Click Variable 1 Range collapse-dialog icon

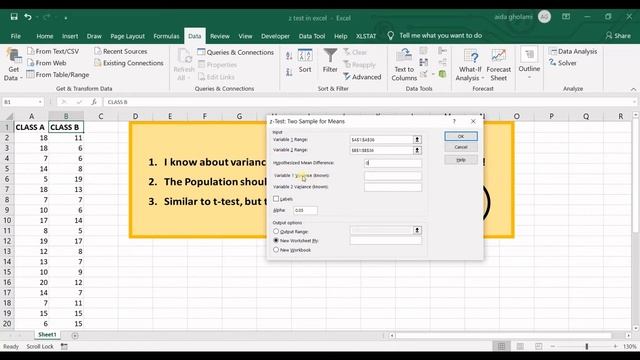tap(417, 140)
